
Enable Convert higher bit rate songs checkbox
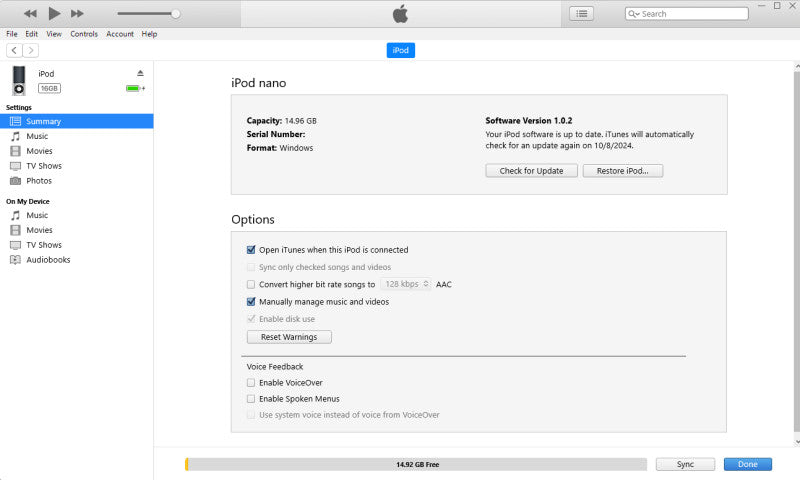tap(251, 285)
